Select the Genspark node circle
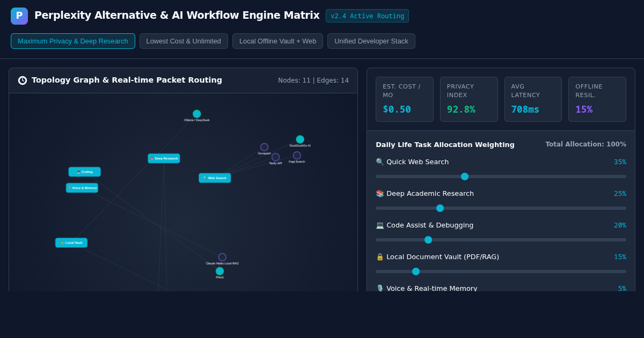The image size is (644, 338). (265, 147)
